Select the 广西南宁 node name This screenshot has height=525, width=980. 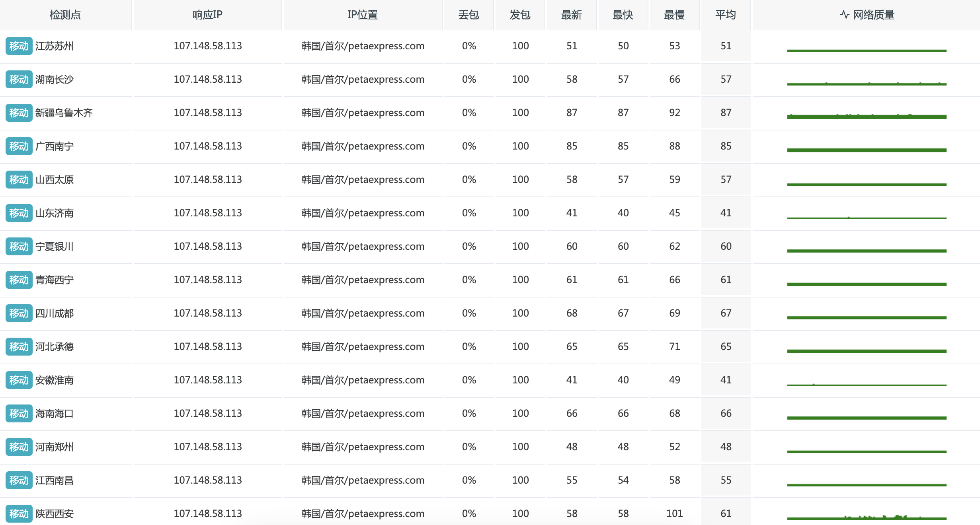coord(55,146)
